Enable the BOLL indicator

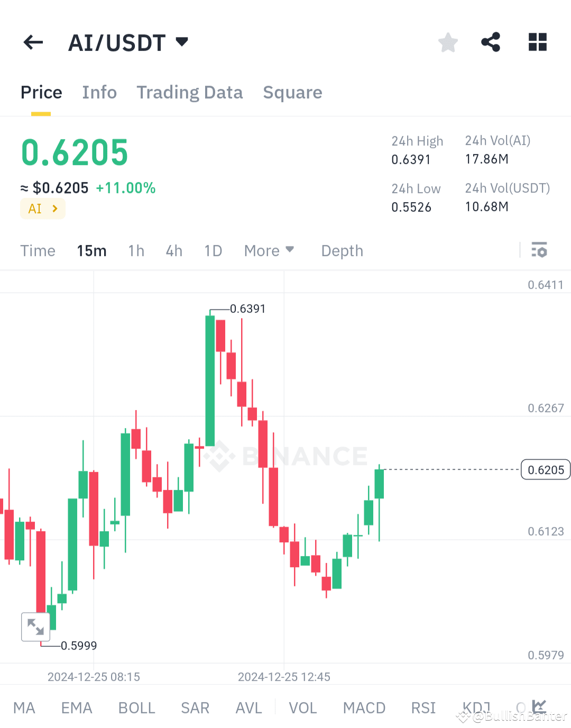point(136,707)
